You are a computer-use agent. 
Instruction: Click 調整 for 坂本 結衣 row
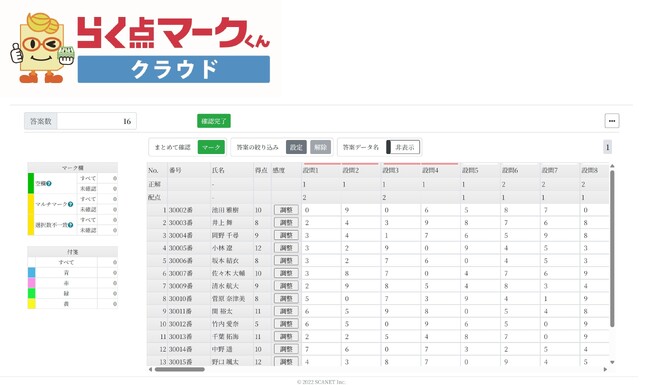click(286, 261)
